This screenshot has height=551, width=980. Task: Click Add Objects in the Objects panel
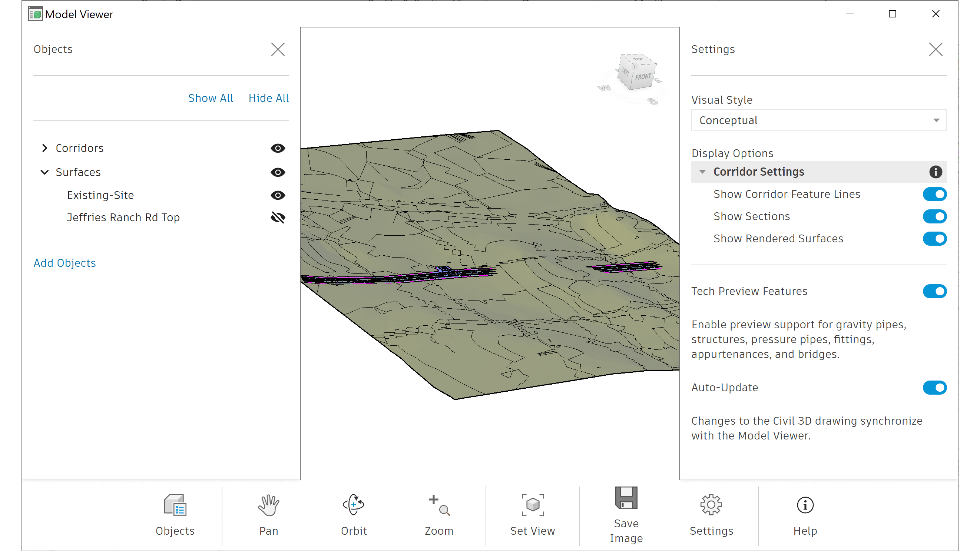64,263
